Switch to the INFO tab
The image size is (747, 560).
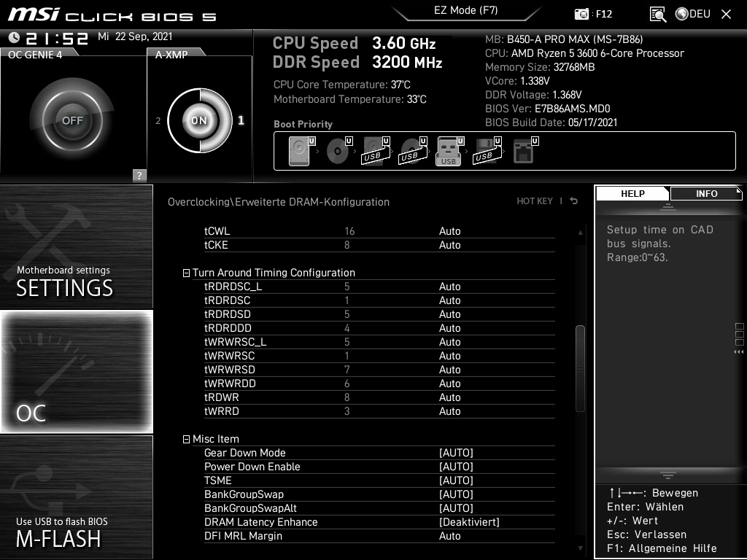(705, 193)
